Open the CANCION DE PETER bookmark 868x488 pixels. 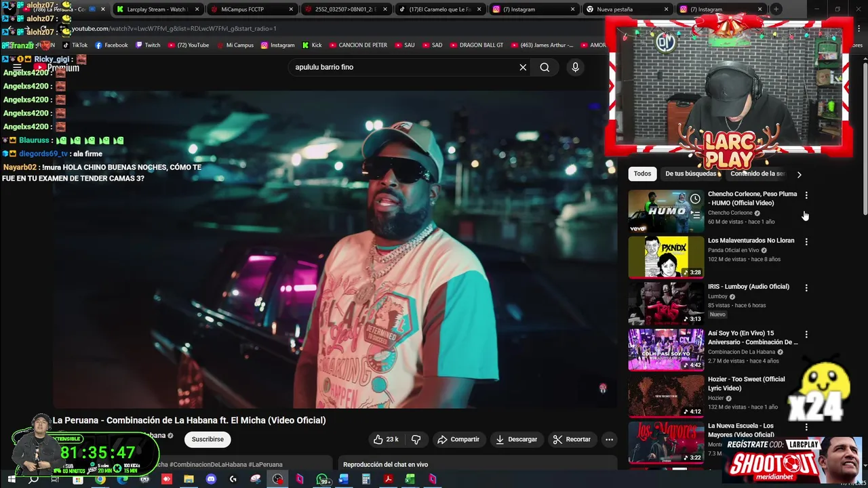358,45
